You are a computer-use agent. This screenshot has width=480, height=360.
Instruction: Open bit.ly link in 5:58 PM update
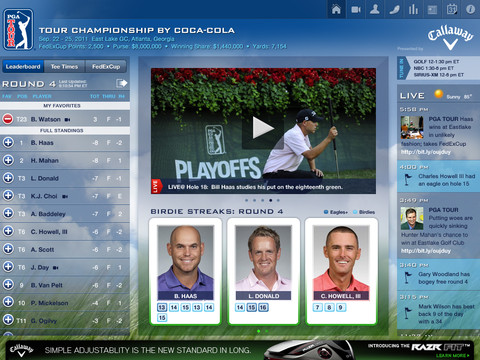click(426, 152)
